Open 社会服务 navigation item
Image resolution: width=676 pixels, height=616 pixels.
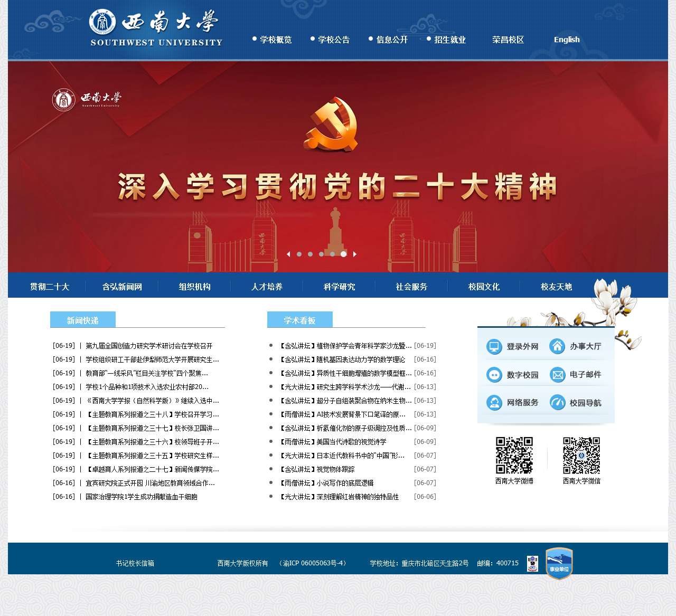(411, 287)
